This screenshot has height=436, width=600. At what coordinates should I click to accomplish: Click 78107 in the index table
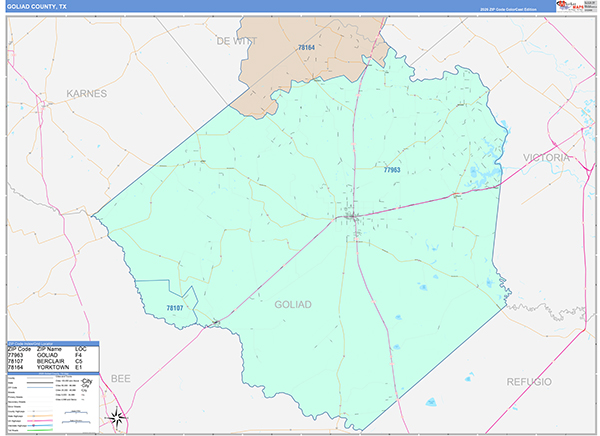15,361
